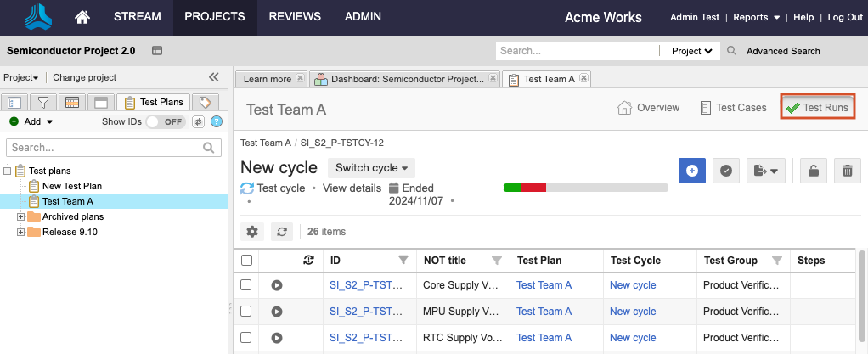Open the REVIEWS menu
Screen dimensions: 868x354
pos(295,17)
